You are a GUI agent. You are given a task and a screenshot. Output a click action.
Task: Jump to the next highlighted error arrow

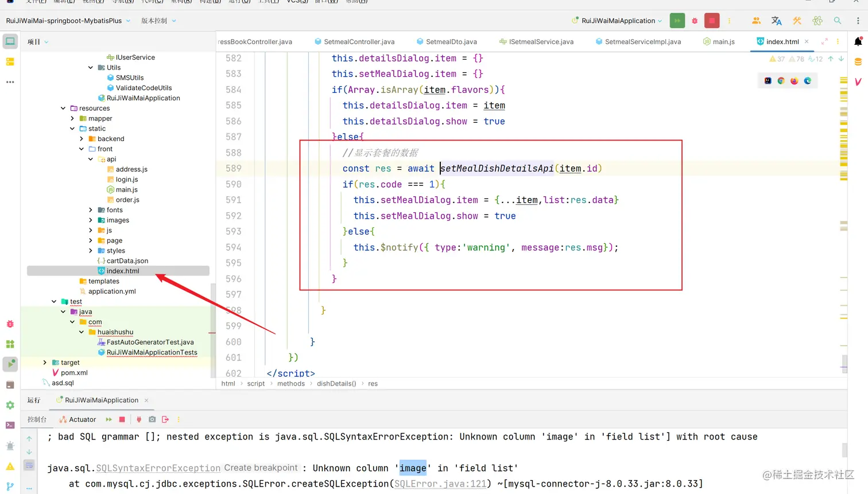pos(841,59)
